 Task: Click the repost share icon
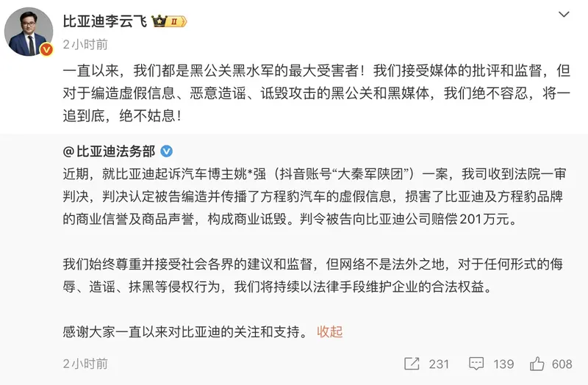411,364
